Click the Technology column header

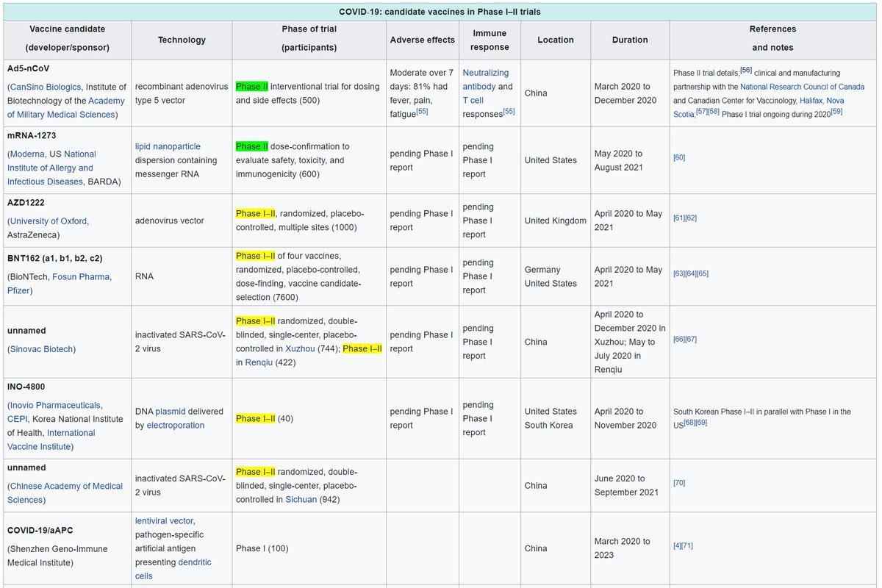182,40
